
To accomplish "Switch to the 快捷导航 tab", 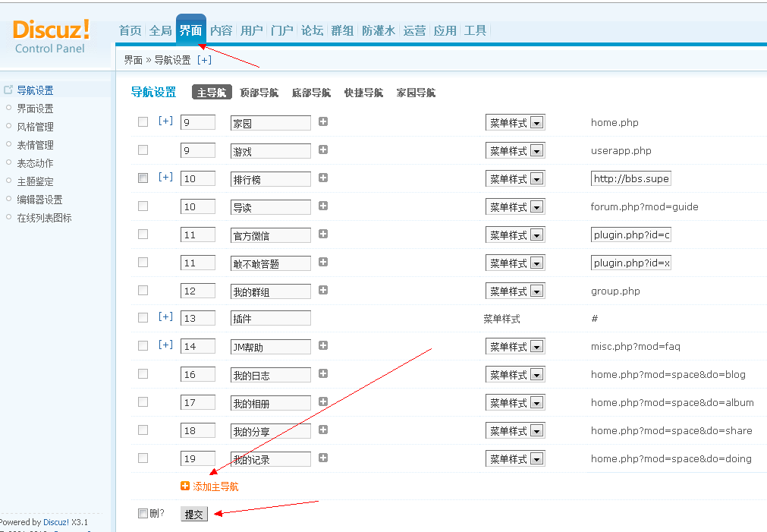I will [363, 93].
